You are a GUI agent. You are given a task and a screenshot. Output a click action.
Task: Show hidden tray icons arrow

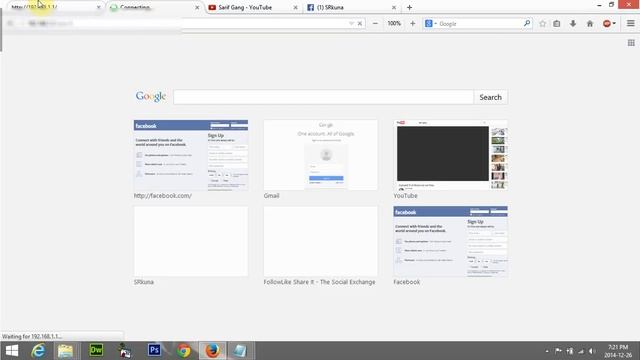point(547,351)
